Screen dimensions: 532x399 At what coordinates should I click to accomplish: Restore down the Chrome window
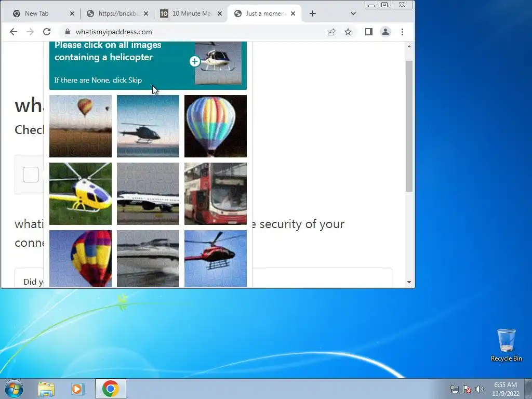pos(384,5)
